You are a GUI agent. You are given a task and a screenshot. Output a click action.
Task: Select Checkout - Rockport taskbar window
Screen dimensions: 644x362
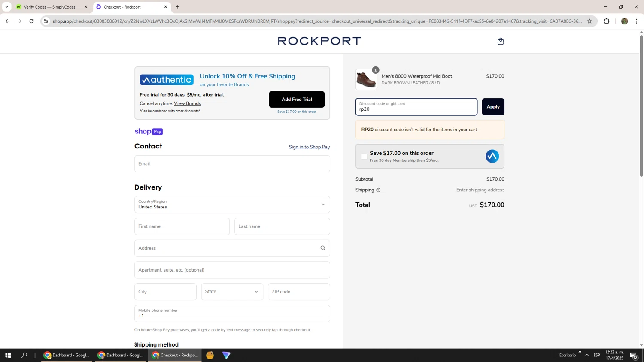point(175,355)
